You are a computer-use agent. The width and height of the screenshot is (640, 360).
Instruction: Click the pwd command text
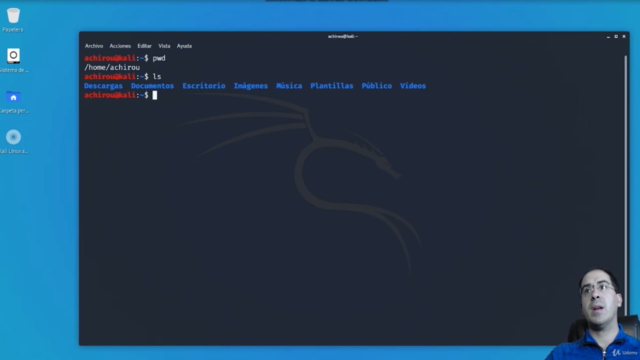point(159,58)
